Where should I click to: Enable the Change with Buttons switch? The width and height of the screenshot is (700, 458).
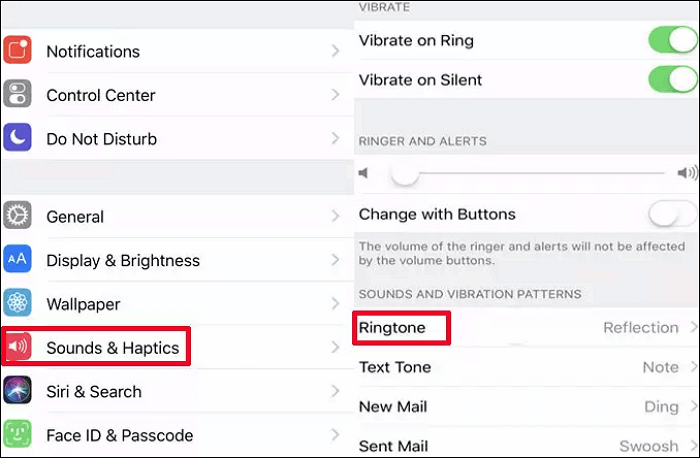click(672, 214)
